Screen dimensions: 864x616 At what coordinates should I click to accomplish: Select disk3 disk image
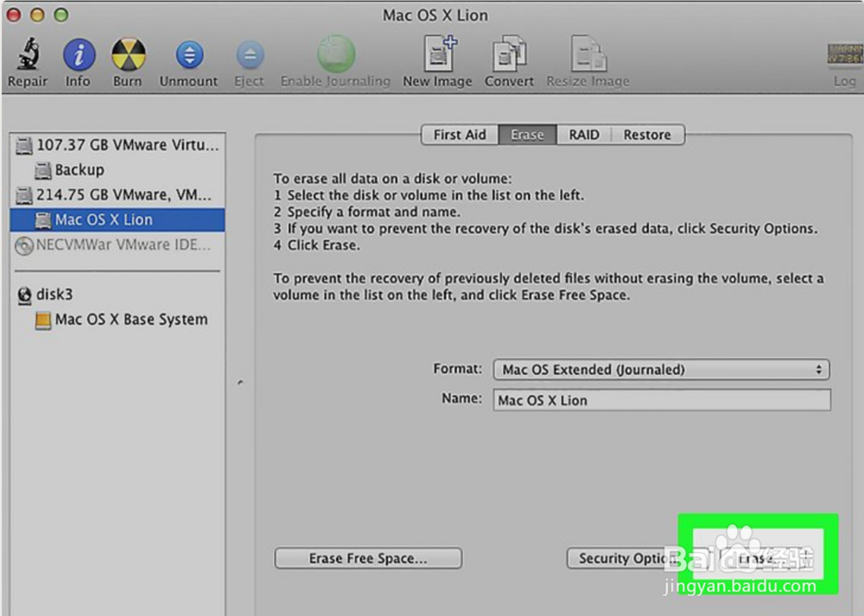118,295
